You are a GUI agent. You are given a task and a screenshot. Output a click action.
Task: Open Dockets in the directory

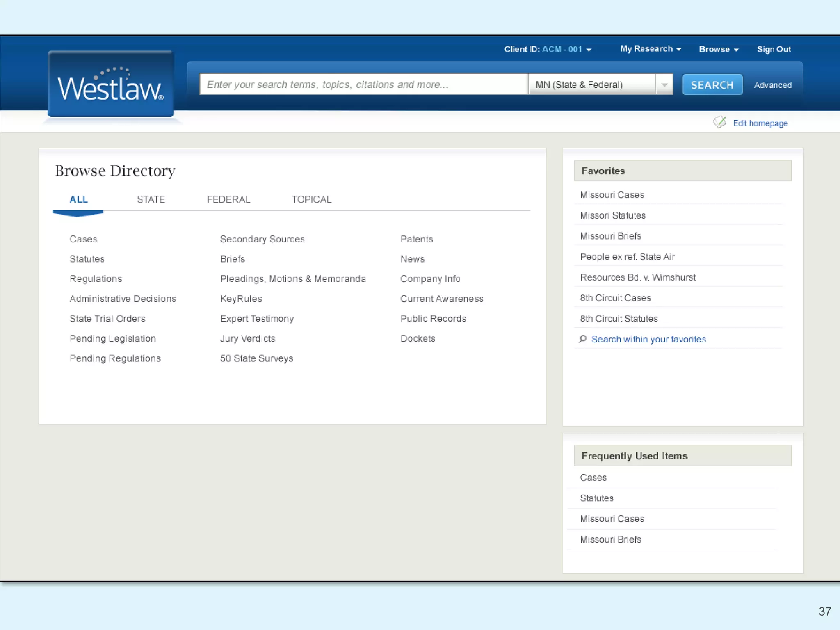tap(418, 338)
